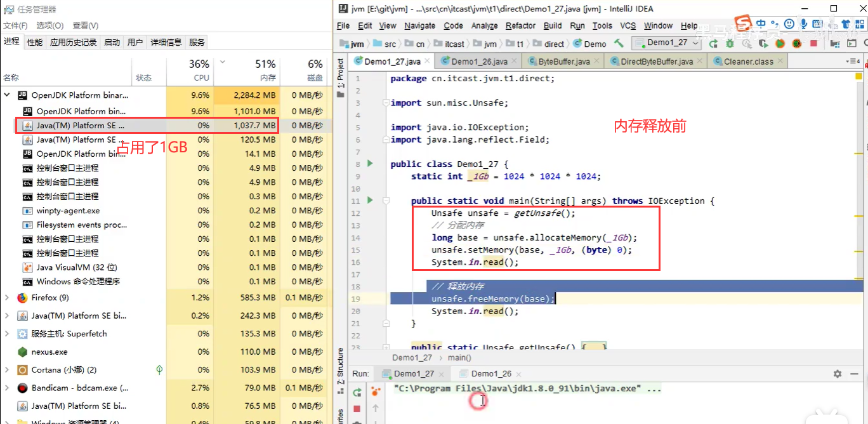Open Task Manager's 查看(V) menu

tap(85, 25)
